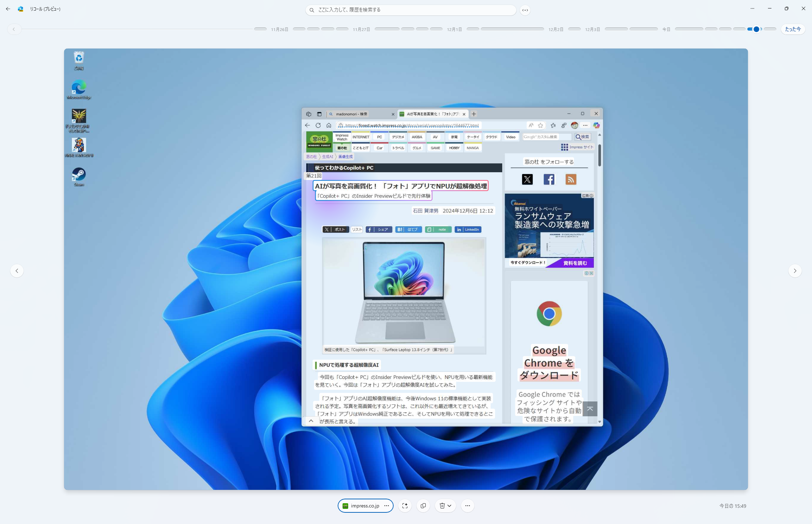Click the back arrow in the Recall title bar

pos(8,9)
